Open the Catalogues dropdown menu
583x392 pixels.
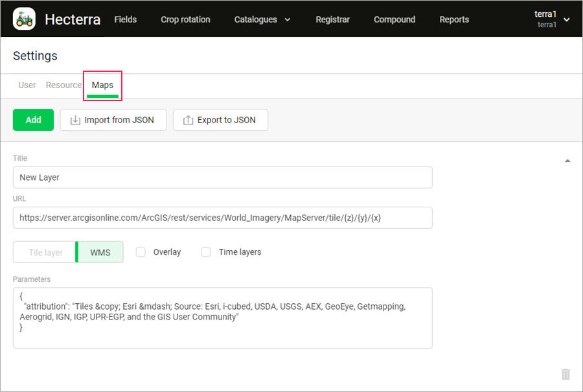[x=262, y=19]
